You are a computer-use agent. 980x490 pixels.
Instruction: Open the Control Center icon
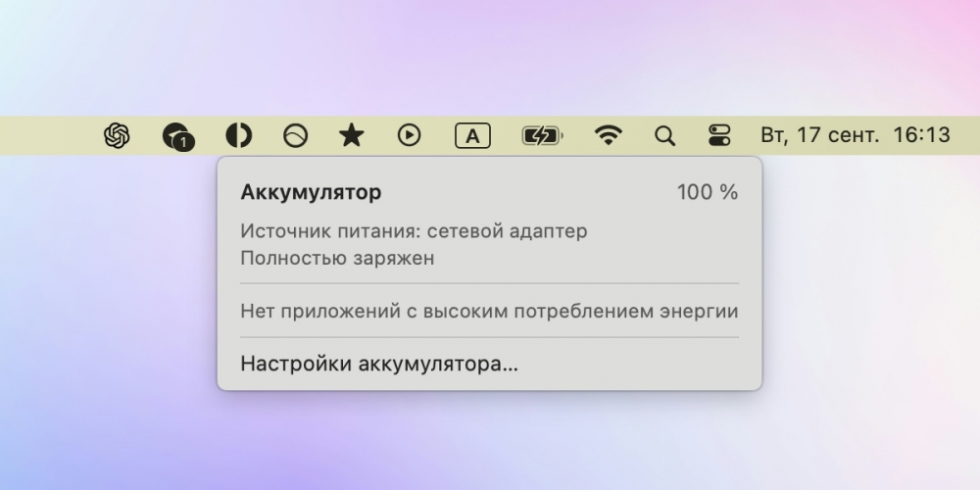(x=719, y=135)
